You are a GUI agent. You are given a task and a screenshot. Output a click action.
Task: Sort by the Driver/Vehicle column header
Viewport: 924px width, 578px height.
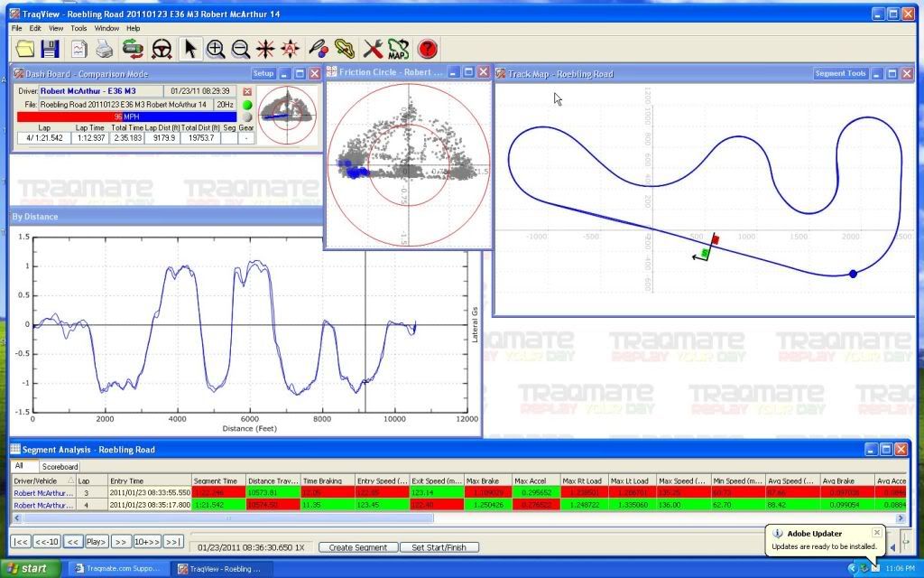click(43, 480)
